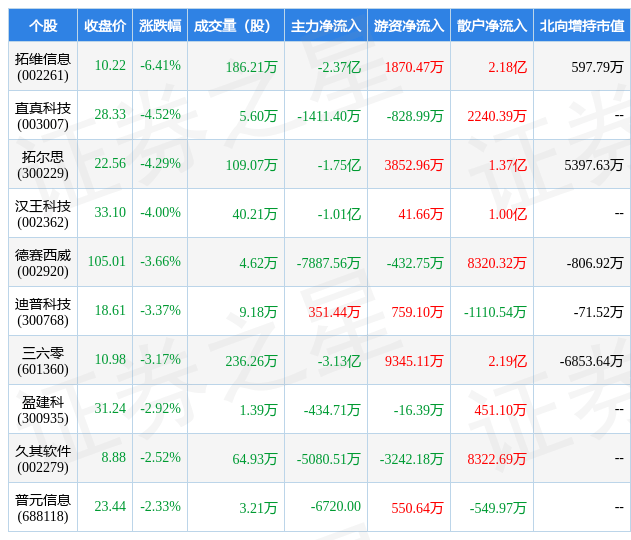Screen dimensions: 631x540
Task: Click closing price 31.24
Action: point(110,408)
